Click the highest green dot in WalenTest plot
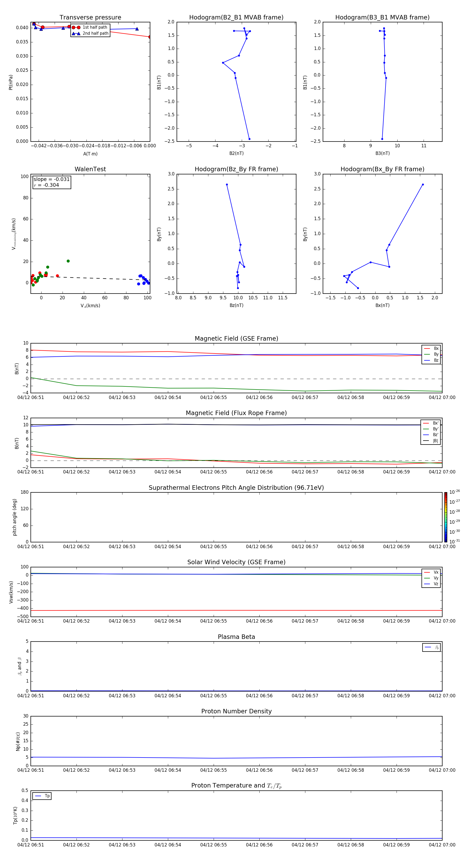The image size is (473, 868). [x=68, y=261]
